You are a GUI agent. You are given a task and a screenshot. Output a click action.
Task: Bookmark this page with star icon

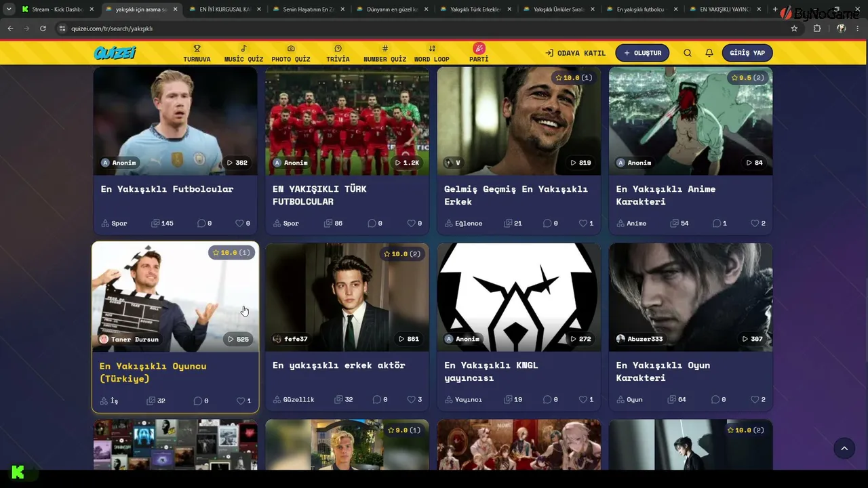pos(794,28)
